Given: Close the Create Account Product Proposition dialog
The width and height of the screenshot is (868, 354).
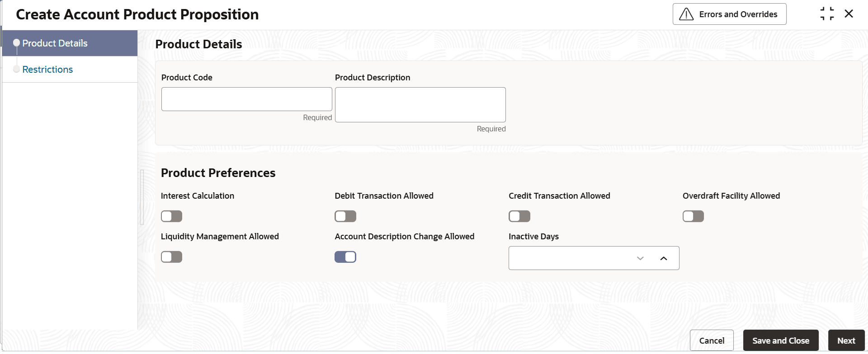Looking at the screenshot, I should [849, 14].
